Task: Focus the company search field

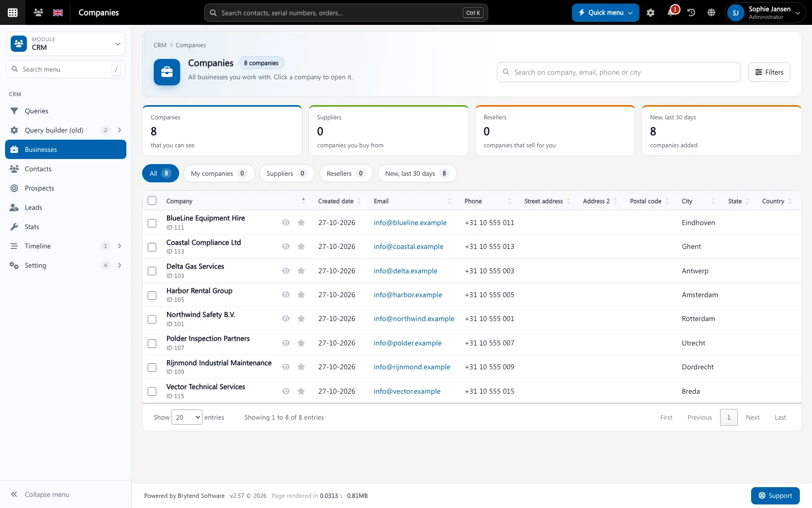Action: coord(618,72)
